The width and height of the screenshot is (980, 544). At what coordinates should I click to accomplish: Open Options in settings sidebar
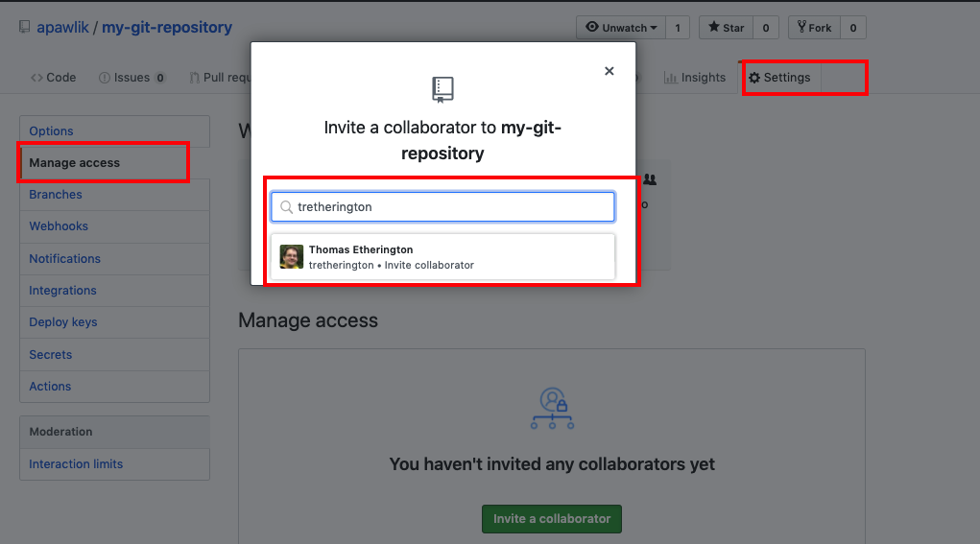point(114,131)
